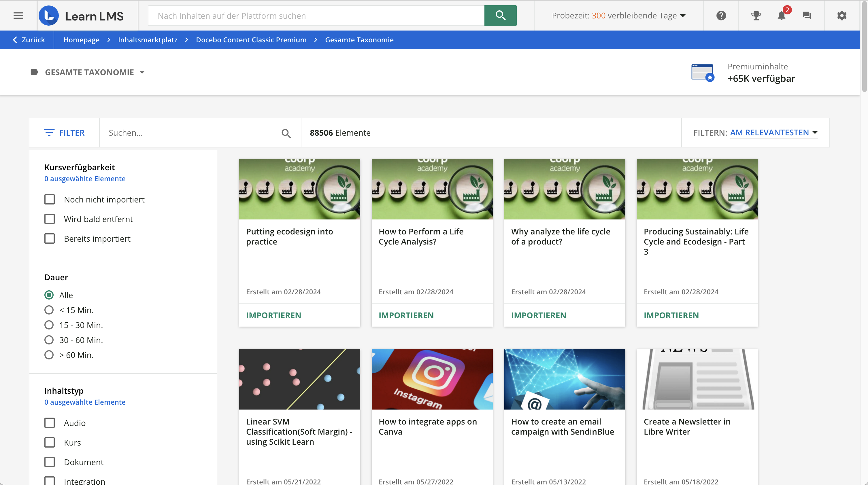Image resolution: width=868 pixels, height=485 pixels.
Task: Open the Am Relevantesten sort dropdown
Action: 774,133
